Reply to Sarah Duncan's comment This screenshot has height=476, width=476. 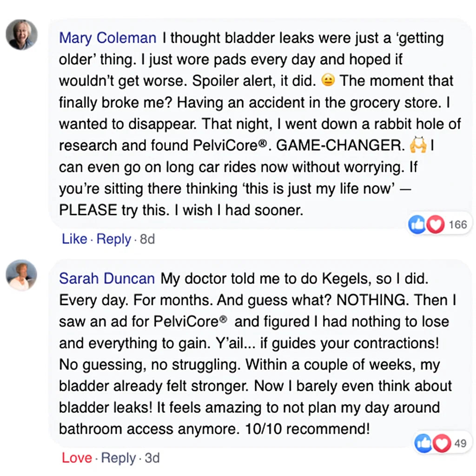point(119,457)
